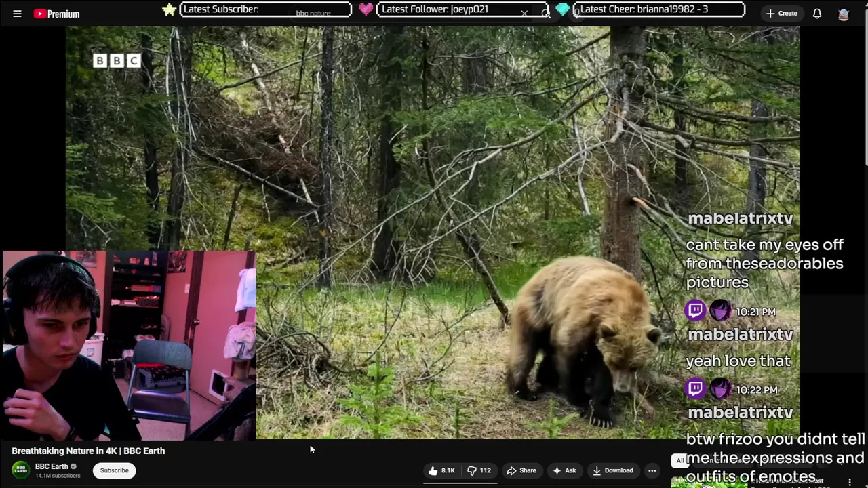Click the Create button
The height and width of the screenshot is (488, 868).
click(x=781, y=14)
